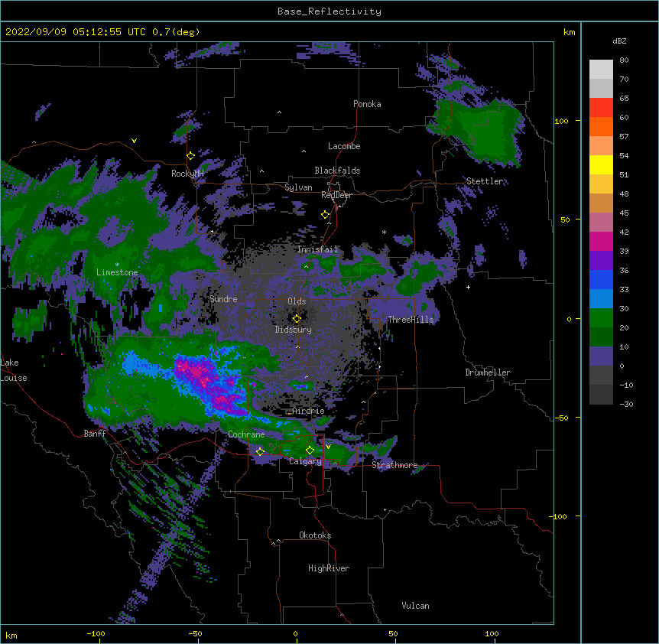Click the Lacombe city label
Viewport: 659px width, 644px height.
tap(344, 146)
